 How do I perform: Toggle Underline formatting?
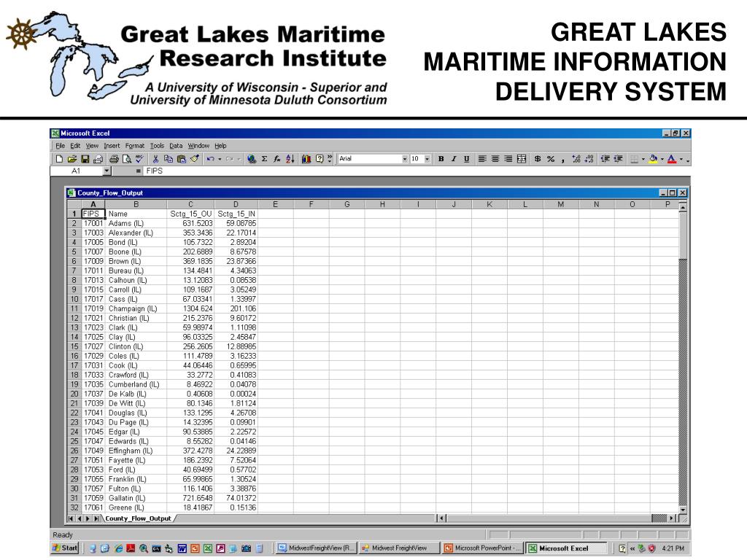[466, 159]
